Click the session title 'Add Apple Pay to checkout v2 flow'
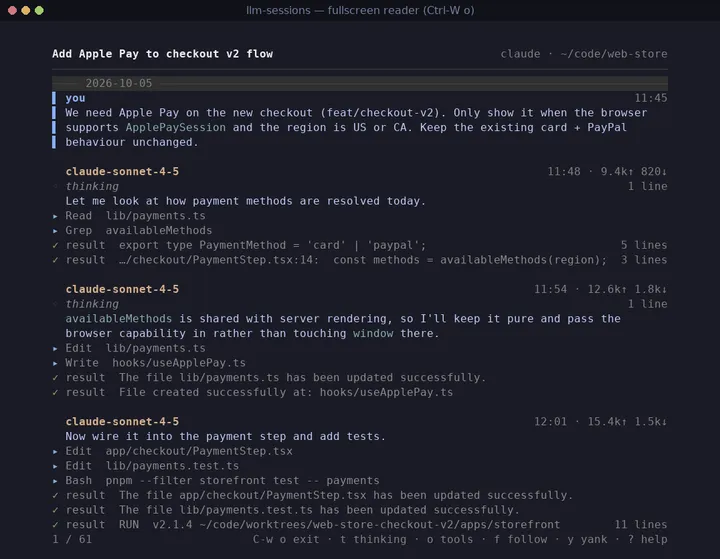The height and width of the screenshot is (559, 720). pos(163,54)
